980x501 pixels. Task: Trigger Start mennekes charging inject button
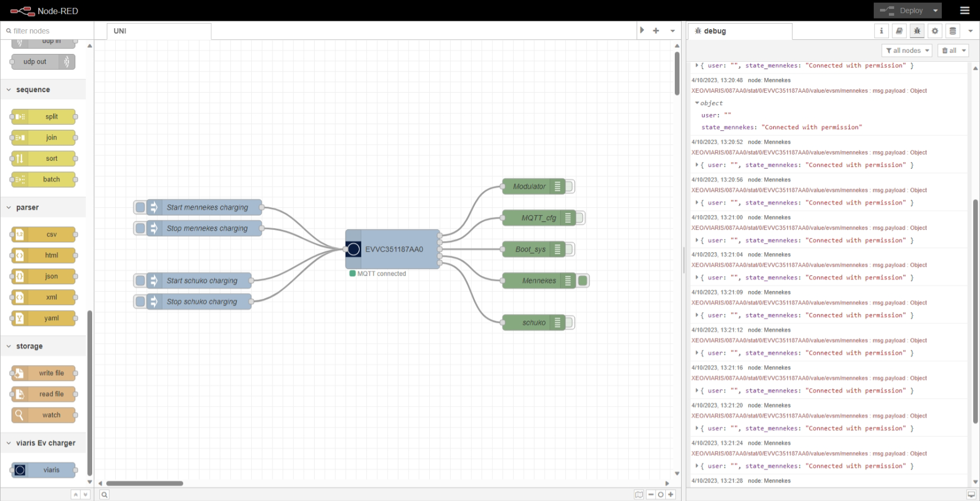click(140, 207)
